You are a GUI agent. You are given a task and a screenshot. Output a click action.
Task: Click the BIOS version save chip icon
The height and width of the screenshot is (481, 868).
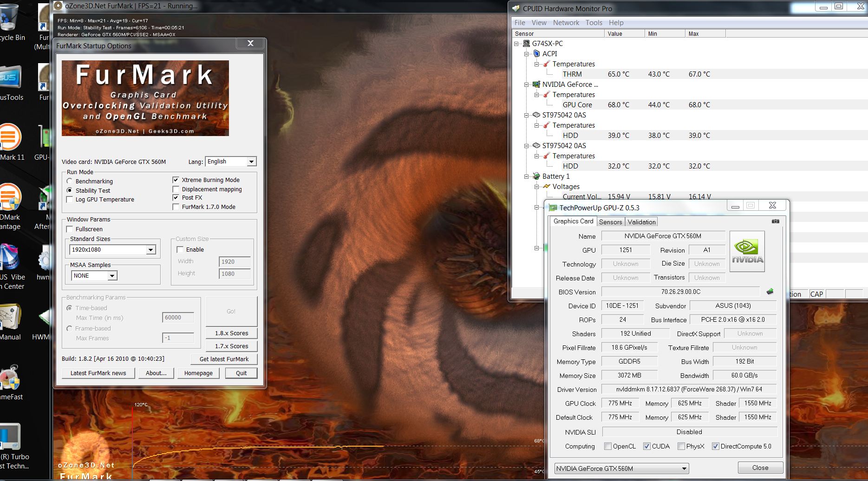[770, 292]
